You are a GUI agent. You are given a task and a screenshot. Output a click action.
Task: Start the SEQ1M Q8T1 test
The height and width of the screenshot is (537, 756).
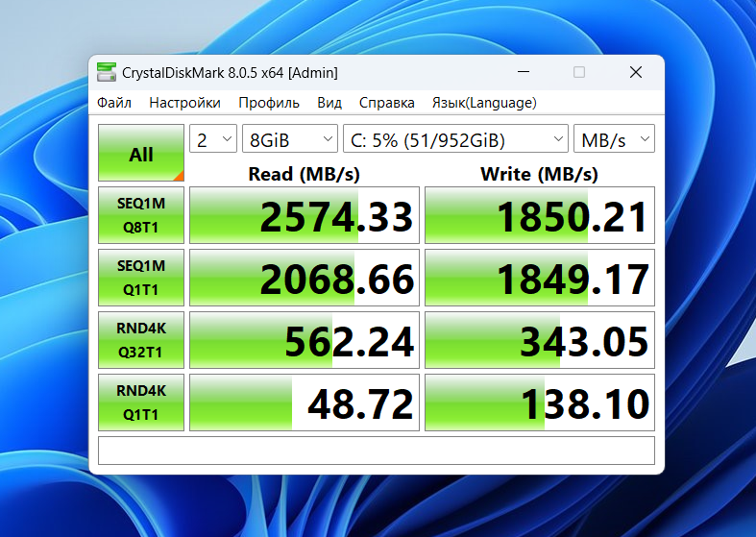coord(141,215)
